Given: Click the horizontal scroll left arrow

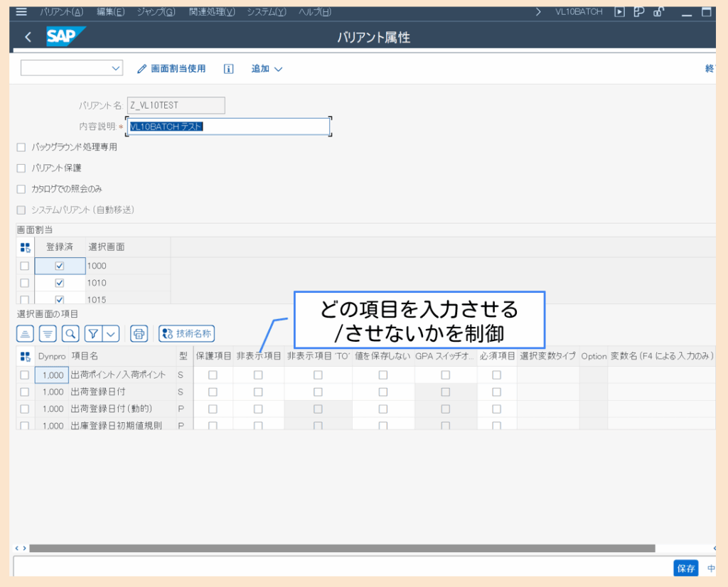Looking at the screenshot, I should 17,549.
